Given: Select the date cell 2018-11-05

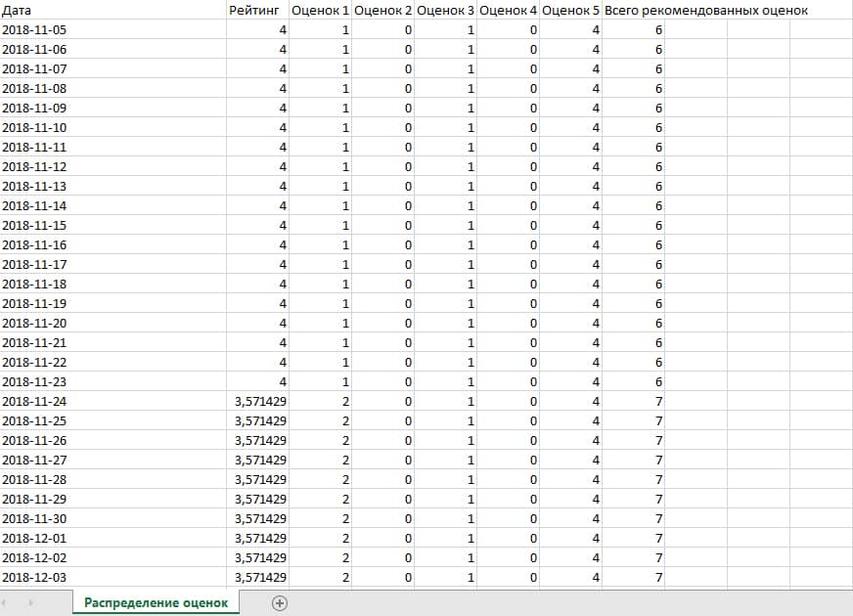Looking at the screenshot, I should point(113,30).
